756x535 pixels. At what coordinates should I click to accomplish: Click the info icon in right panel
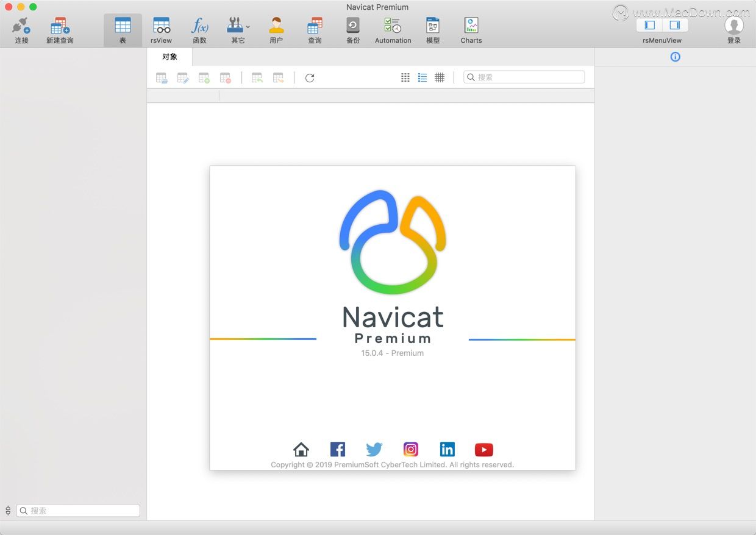click(675, 57)
